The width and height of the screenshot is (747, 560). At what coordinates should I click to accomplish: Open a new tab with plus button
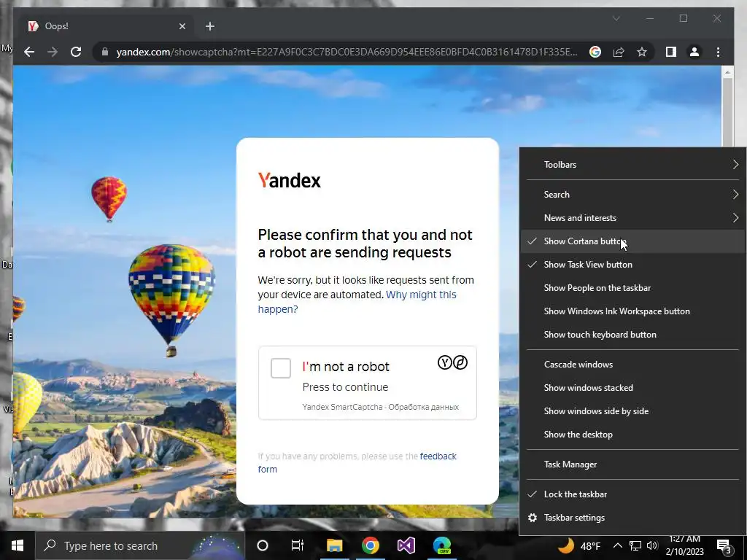coord(210,26)
